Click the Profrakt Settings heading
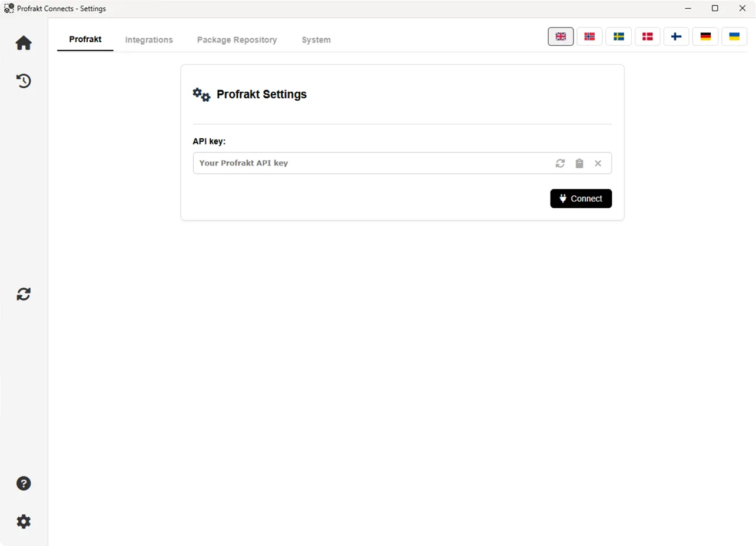756x546 pixels. click(x=261, y=94)
